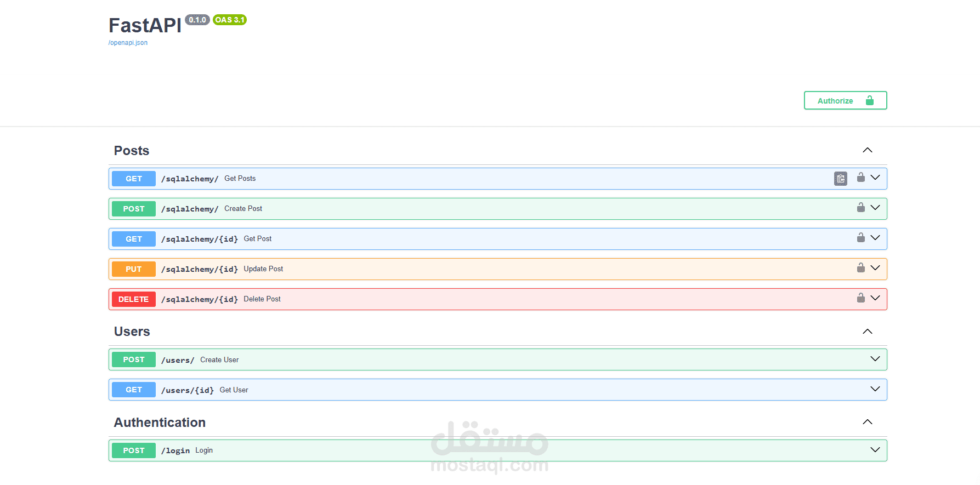Open the /openapi.json link
The height and width of the screenshot is (485, 980).
coord(128,43)
